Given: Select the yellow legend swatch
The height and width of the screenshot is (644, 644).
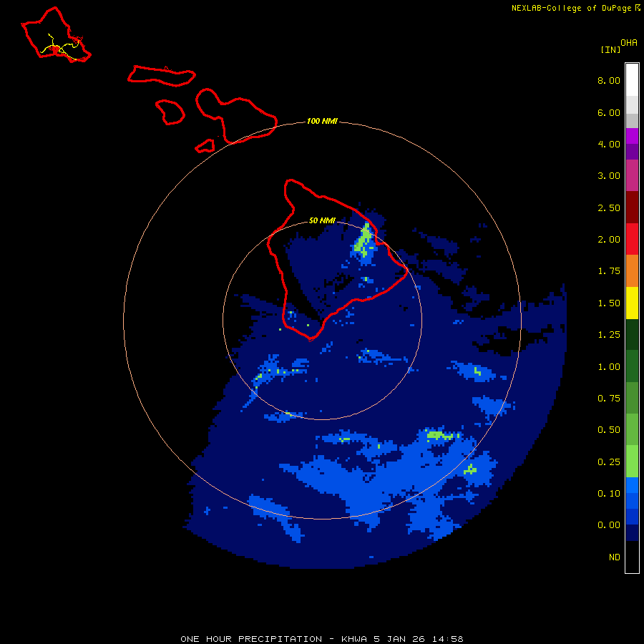Looking at the screenshot, I should [x=632, y=303].
